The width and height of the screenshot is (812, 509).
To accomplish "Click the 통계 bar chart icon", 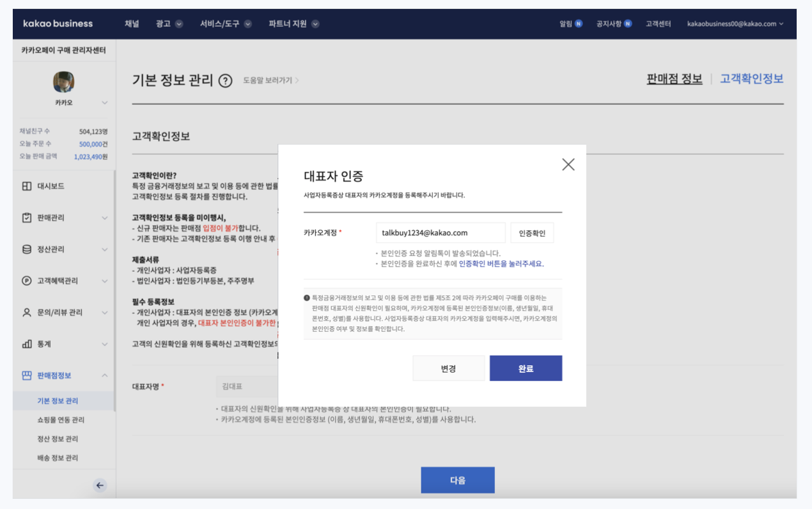I will [26, 344].
